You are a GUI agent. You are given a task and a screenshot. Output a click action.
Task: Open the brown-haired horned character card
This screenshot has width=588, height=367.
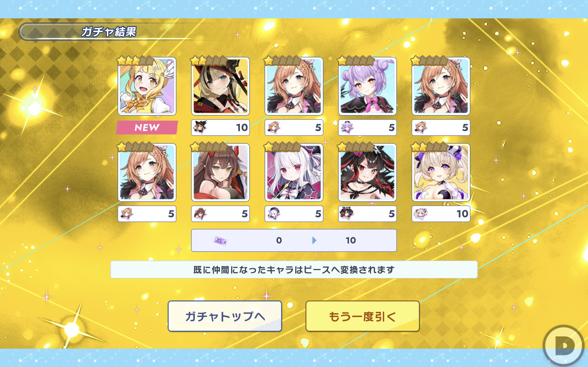pos(220,172)
